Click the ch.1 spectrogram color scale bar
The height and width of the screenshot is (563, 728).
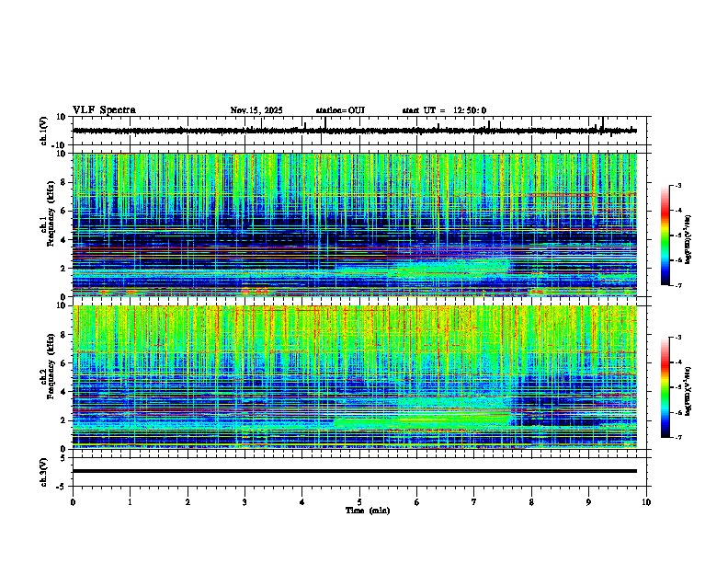(x=665, y=236)
